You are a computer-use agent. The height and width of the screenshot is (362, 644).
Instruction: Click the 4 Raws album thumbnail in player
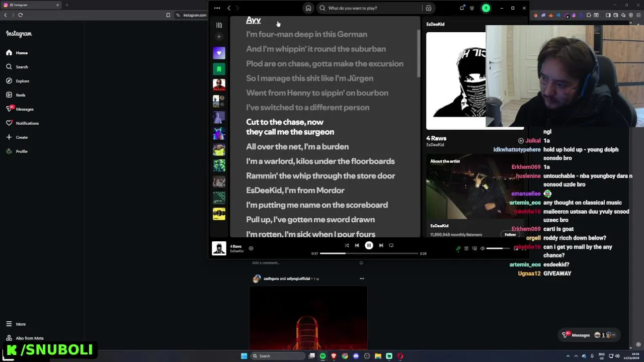tap(219, 248)
